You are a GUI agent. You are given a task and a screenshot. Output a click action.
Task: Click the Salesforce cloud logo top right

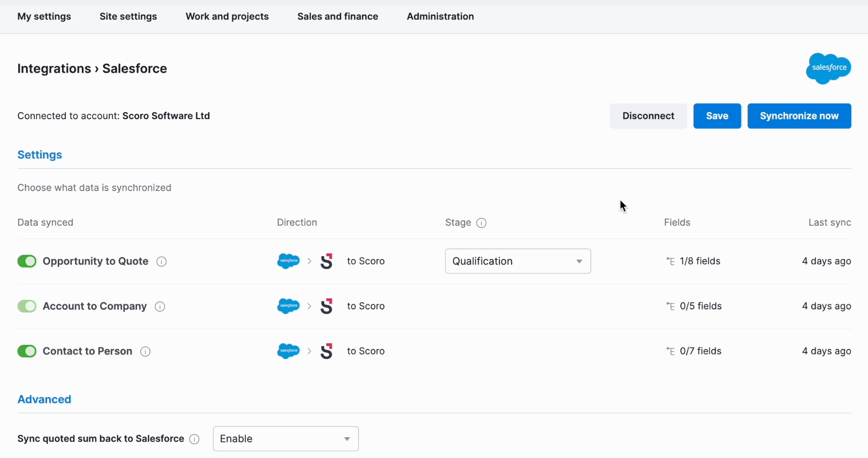tap(828, 69)
